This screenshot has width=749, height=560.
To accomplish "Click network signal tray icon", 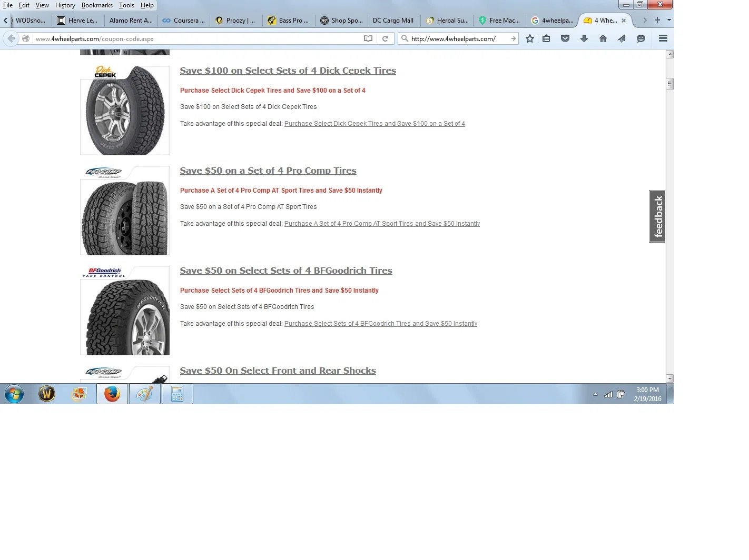I will (x=608, y=394).
